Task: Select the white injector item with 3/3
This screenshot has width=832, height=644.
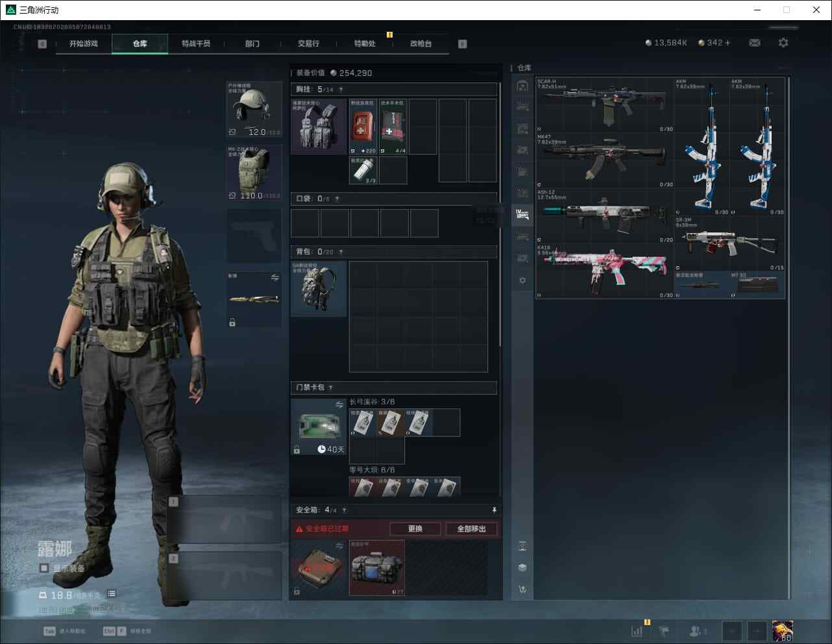Action: click(x=363, y=170)
